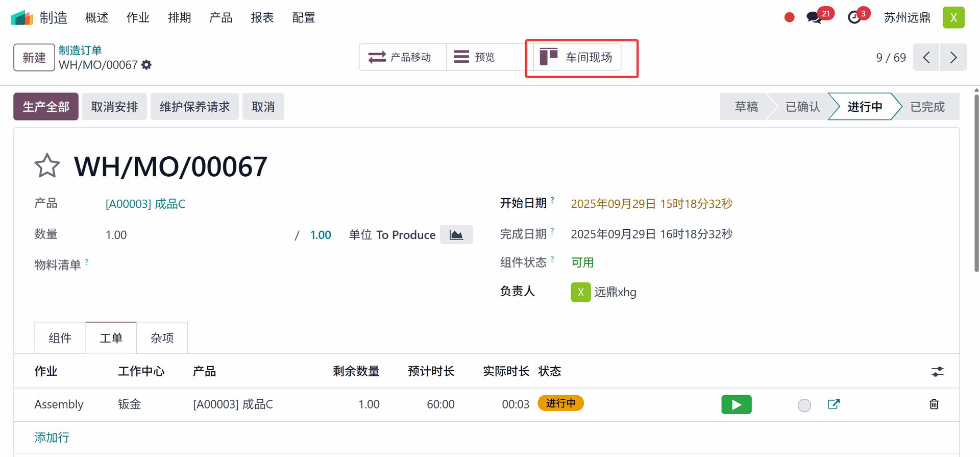Open the conversations chat icon
This screenshot has width=980, height=457.
pyautogui.click(x=814, y=17)
